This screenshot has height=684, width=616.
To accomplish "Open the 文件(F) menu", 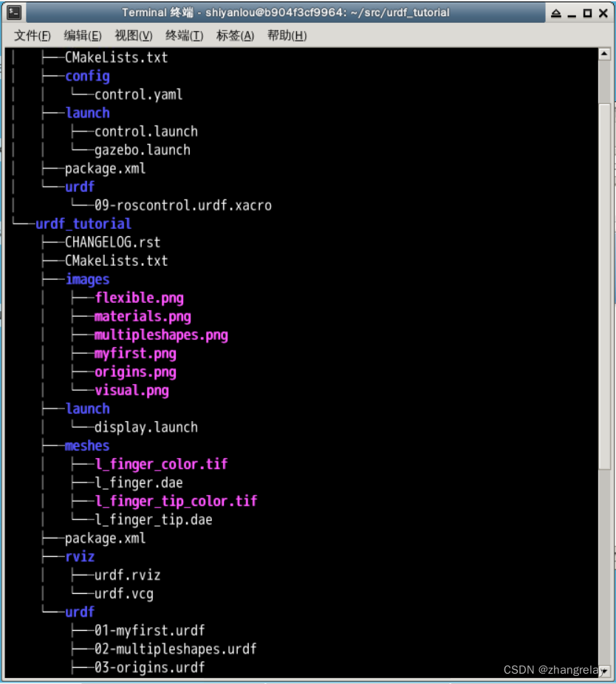I will tap(32, 35).
